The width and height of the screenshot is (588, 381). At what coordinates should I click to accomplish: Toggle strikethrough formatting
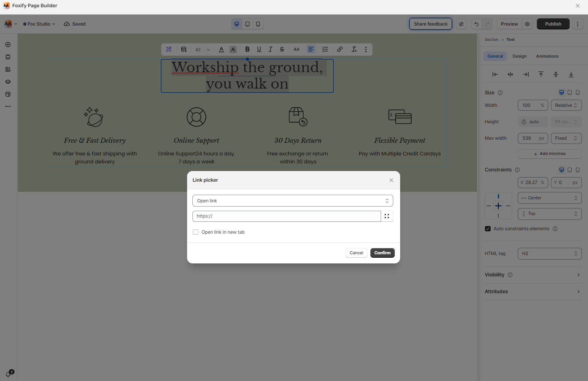pos(282,49)
